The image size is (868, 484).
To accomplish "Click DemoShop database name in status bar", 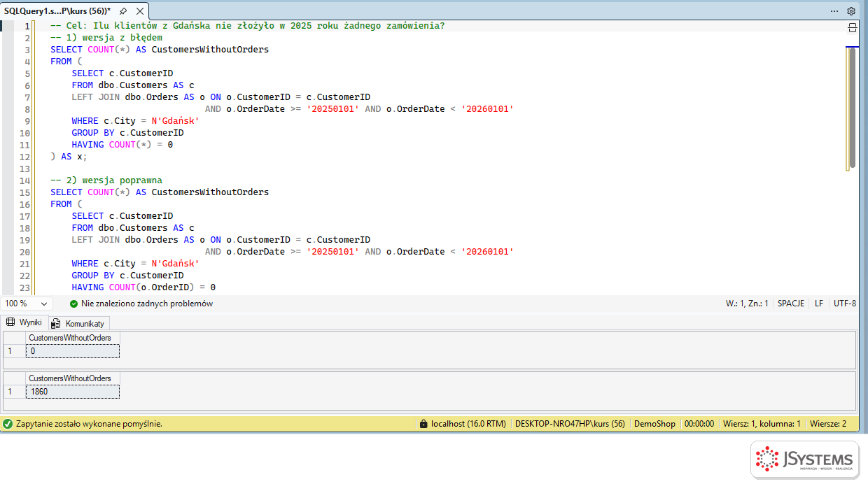I will [654, 424].
